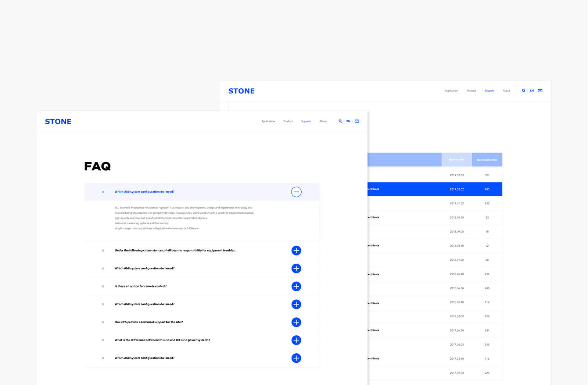Image resolution: width=588 pixels, height=385 pixels.
Task: Select Support in the FAQ page navigation
Action: point(306,121)
